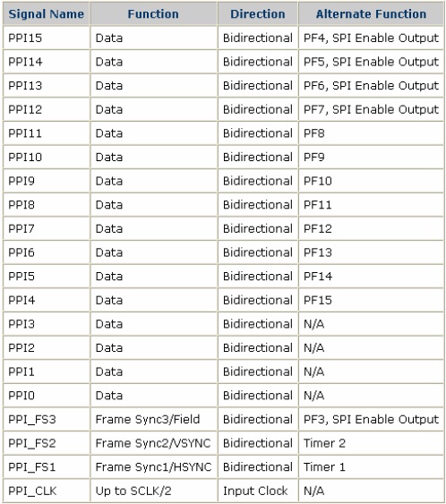Click the Direction column header
The height and width of the screenshot is (504, 446).
click(x=258, y=13)
